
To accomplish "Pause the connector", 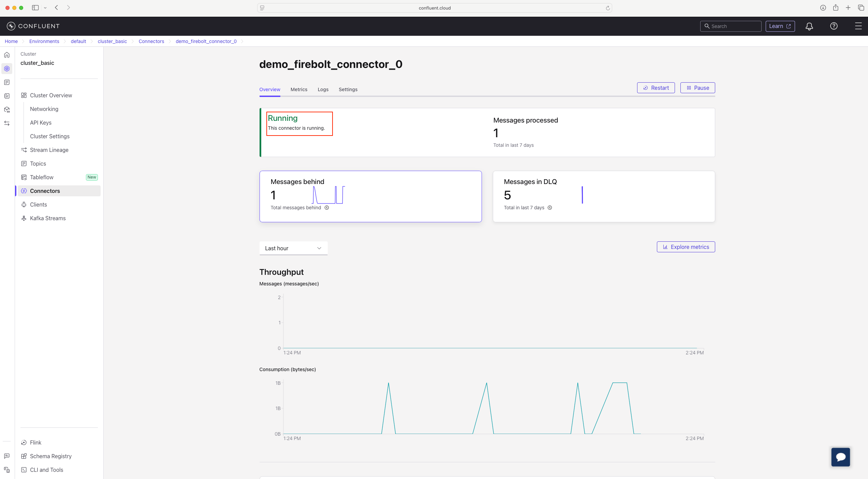I will pyautogui.click(x=697, y=88).
